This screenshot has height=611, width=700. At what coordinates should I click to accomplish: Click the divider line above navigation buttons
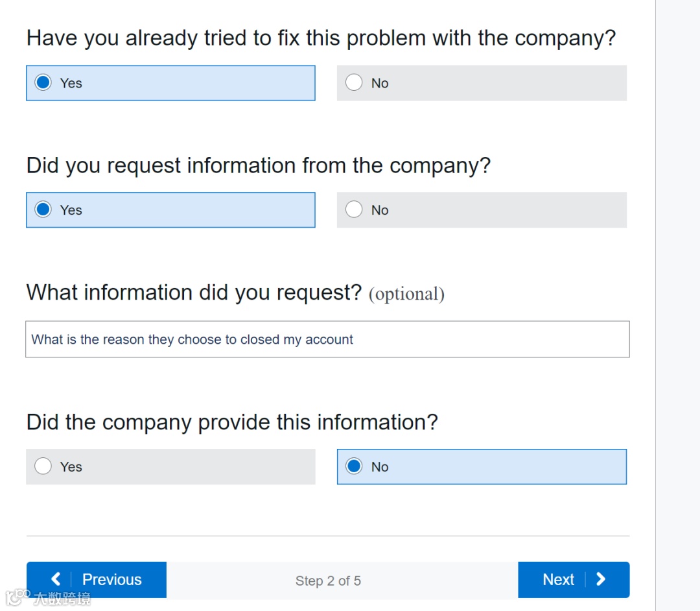click(327, 536)
